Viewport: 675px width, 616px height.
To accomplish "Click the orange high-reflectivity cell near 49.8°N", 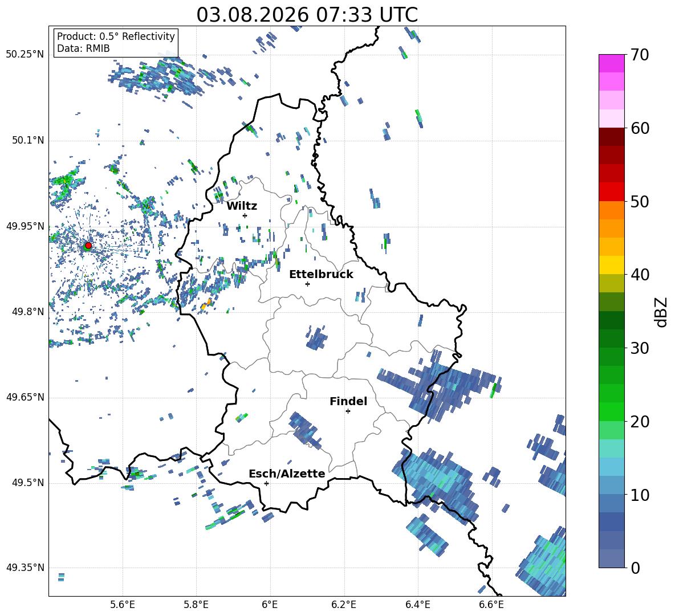I will [206, 304].
